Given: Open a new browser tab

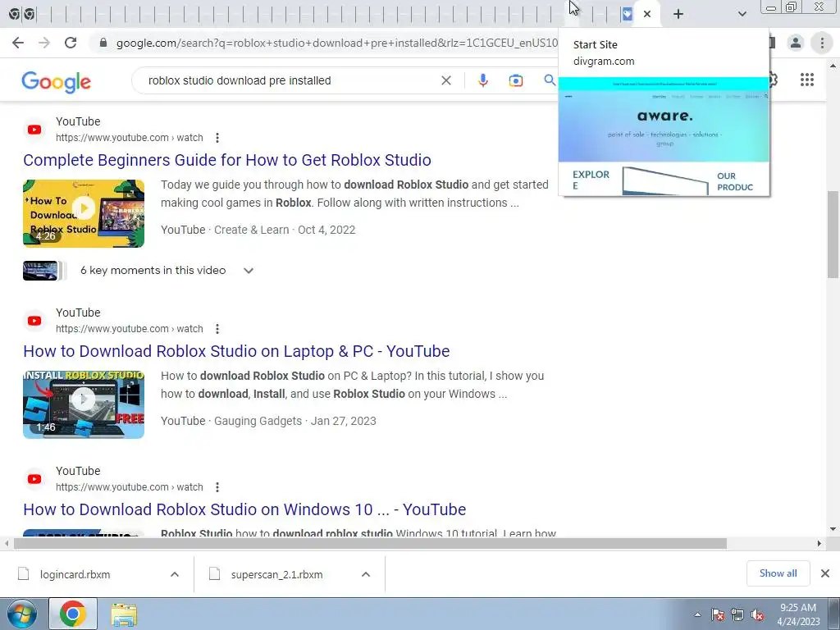Looking at the screenshot, I should (x=678, y=14).
